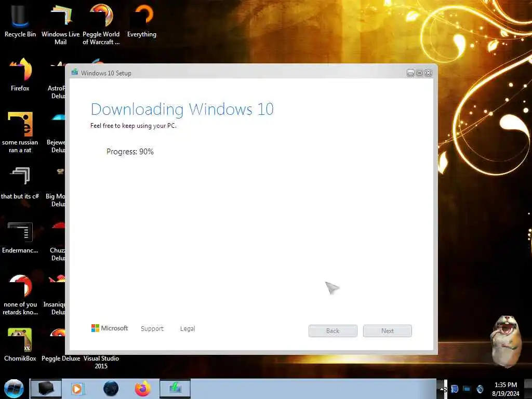The width and height of the screenshot is (532, 399).
Task: Switch to Firefox in the taskbar
Action: [143, 389]
